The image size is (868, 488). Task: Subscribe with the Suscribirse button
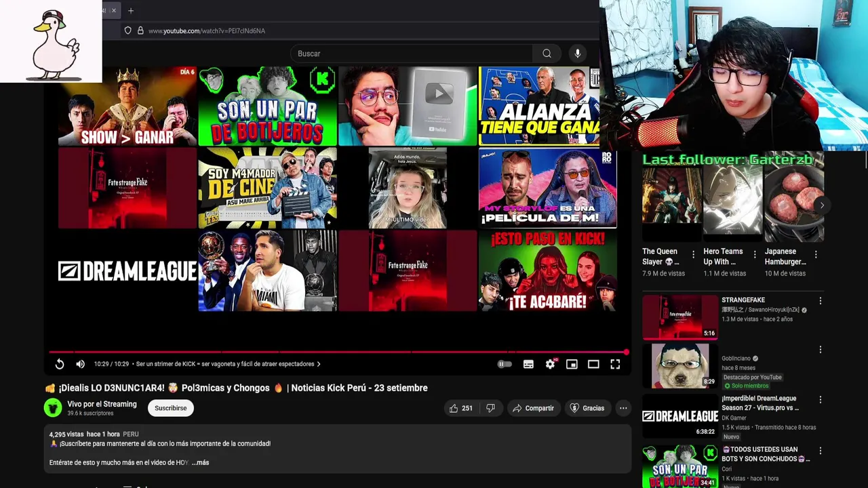(x=170, y=408)
